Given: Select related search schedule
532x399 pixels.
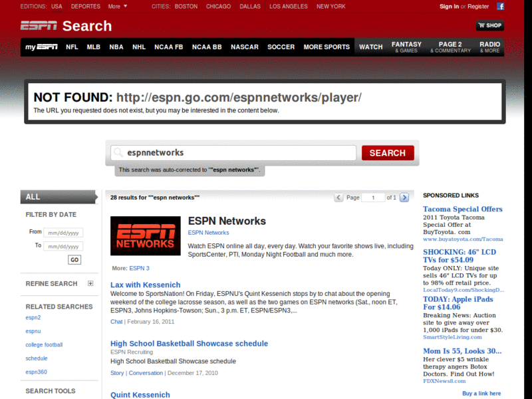Looking at the screenshot, I should (x=37, y=358).
